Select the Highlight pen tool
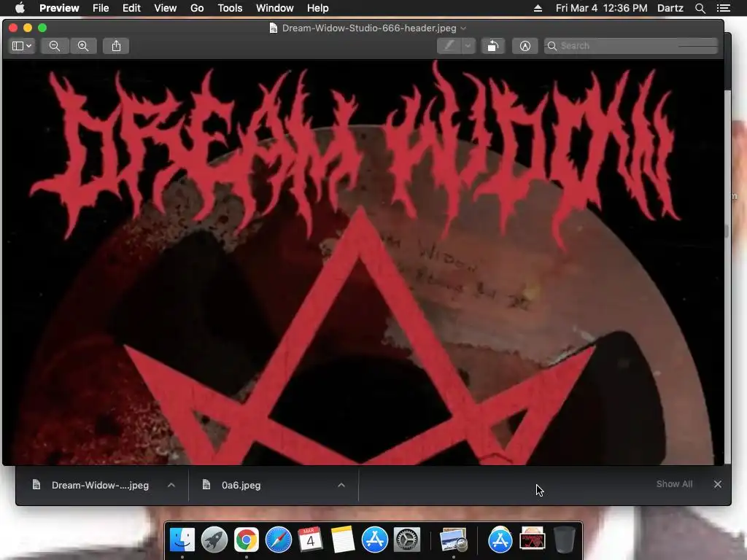This screenshot has width=747, height=560. pyautogui.click(x=449, y=46)
